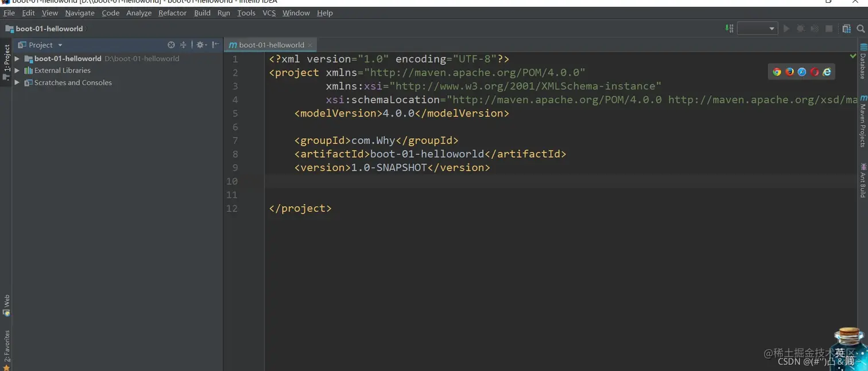868x371 pixels.
Task: Open the VCS menu
Action: pos(269,13)
